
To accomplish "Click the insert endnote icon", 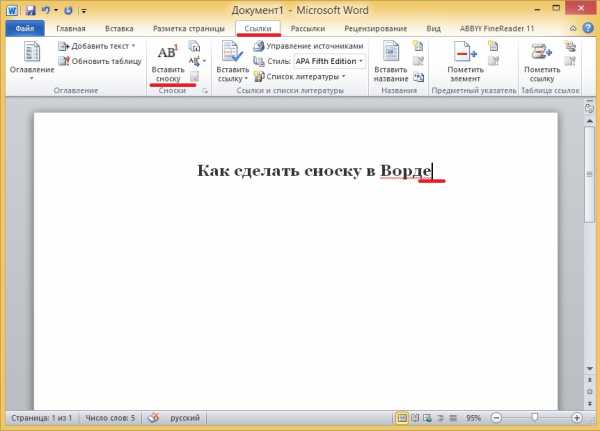I will pyautogui.click(x=195, y=46).
